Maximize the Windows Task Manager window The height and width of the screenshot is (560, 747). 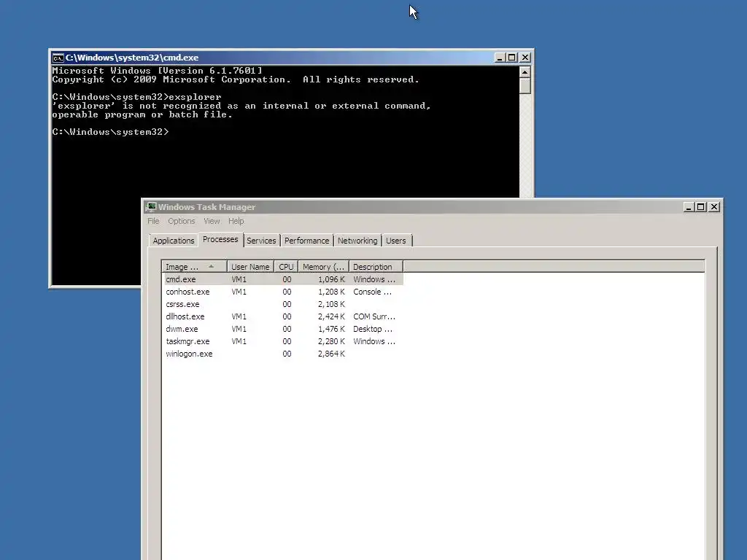point(701,206)
